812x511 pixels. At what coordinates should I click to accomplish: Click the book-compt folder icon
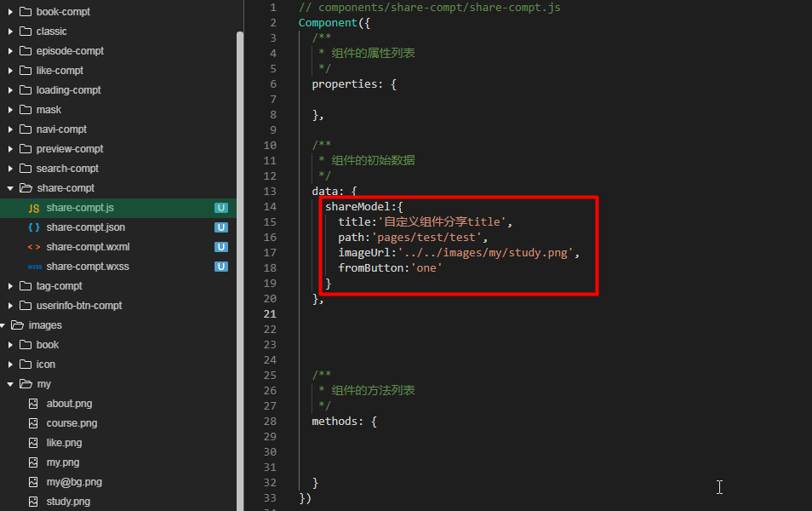pyautogui.click(x=26, y=11)
